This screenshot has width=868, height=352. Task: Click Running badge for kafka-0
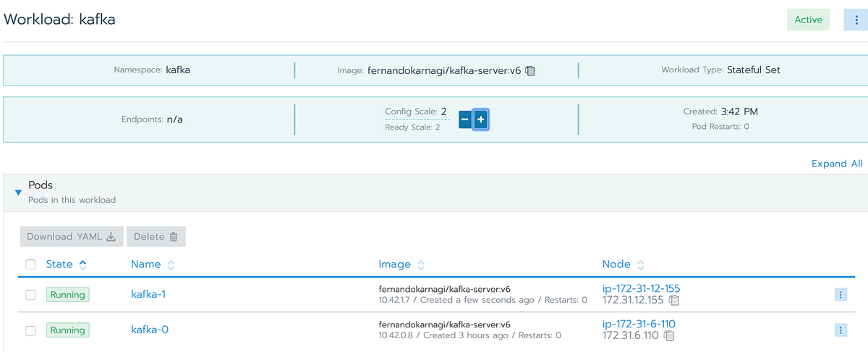[67, 330]
